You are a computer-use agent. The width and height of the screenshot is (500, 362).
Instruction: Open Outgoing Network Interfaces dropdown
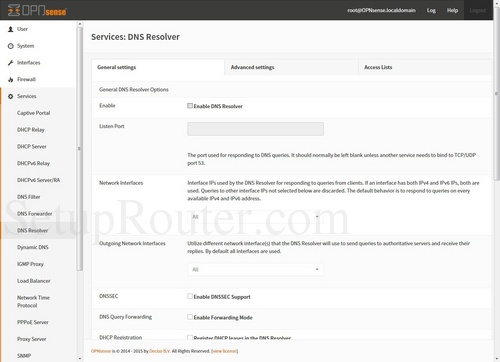point(255,269)
